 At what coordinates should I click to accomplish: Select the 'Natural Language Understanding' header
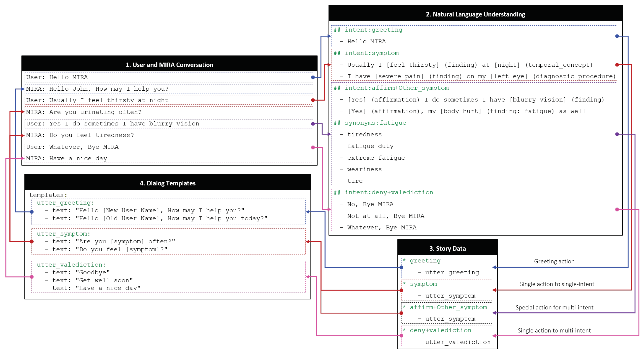point(475,15)
